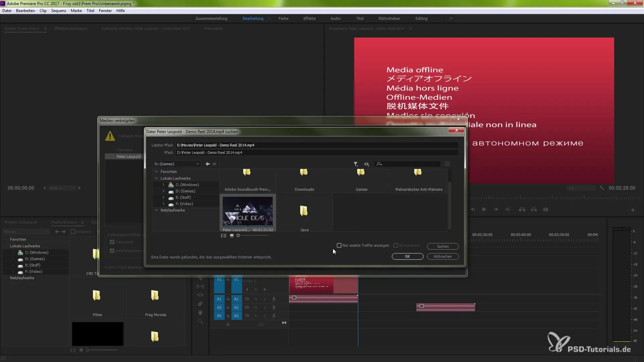Click the Extract button in Program monitor
644x362 pixels.
534,209
